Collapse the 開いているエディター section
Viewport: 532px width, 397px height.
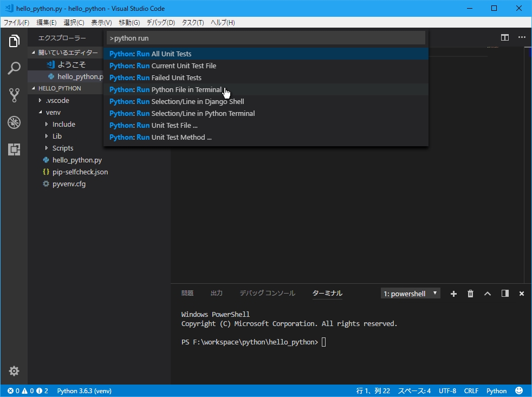pos(33,52)
